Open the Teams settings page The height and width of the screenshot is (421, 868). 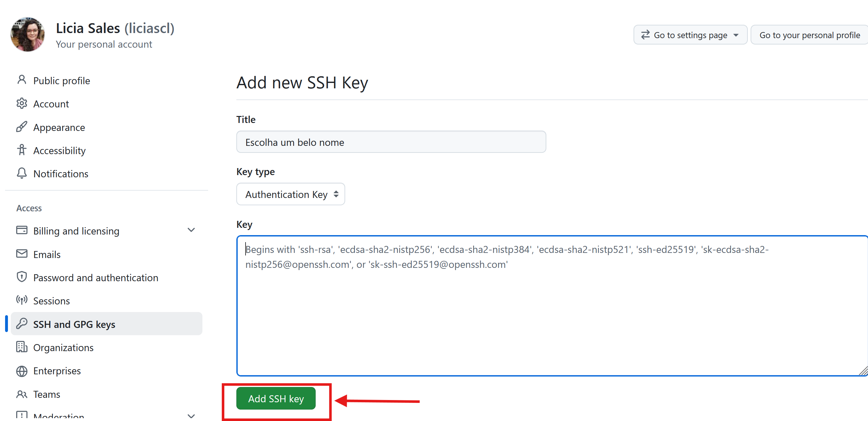pos(47,394)
